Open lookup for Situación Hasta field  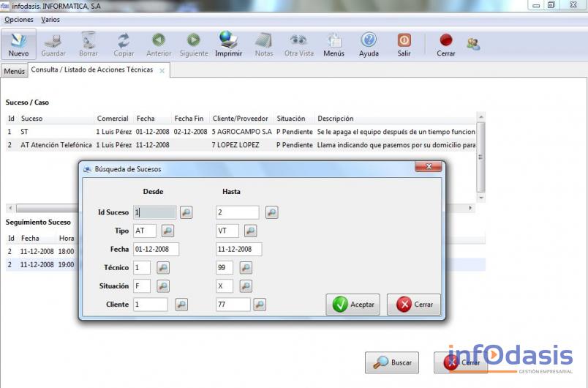coord(246,286)
